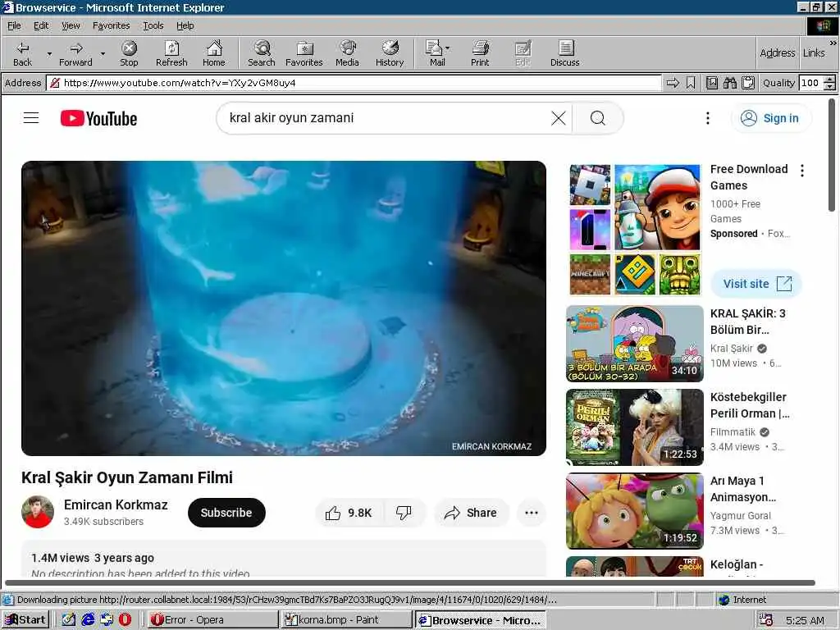Image resolution: width=840 pixels, height=630 pixels.
Task: Open the Edit menu
Action: pos(41,25)
